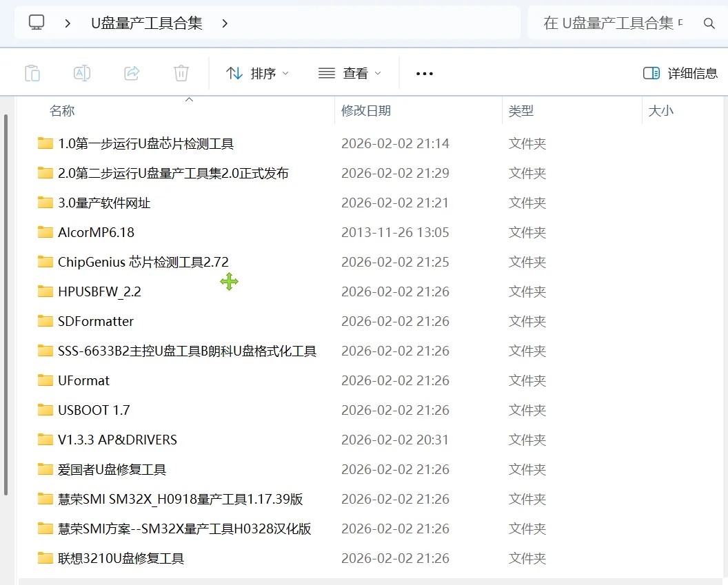Select the 3.0量产软件网址 folder

pos(104,203)
